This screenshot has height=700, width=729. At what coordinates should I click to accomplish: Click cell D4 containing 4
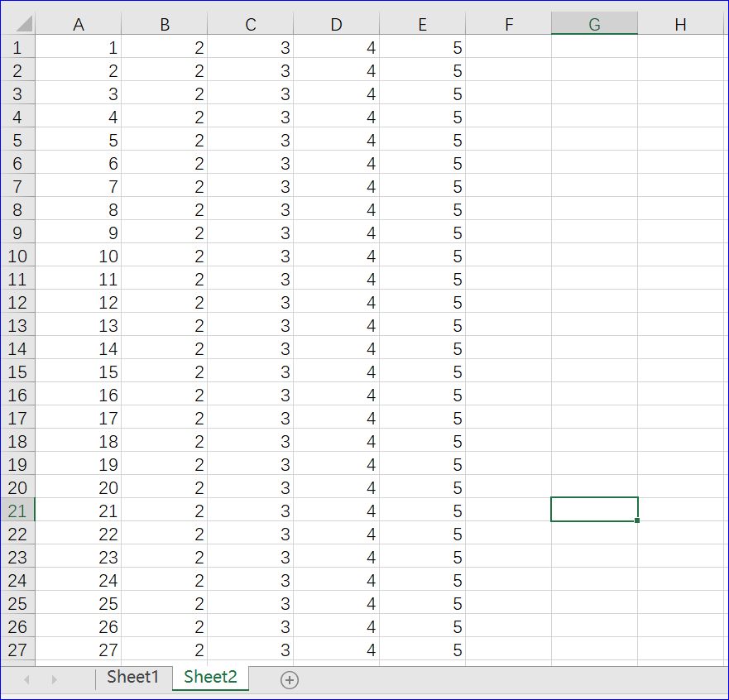(336, 116)
